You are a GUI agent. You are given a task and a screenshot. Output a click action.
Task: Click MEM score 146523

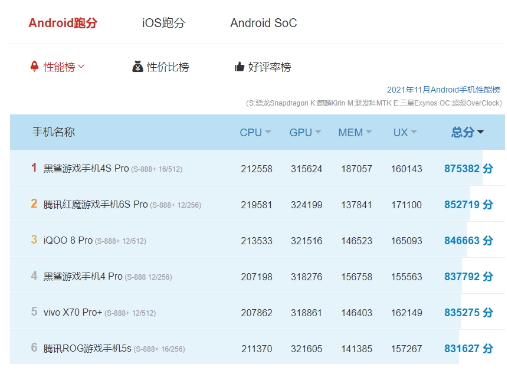click(x=356, y=241)
